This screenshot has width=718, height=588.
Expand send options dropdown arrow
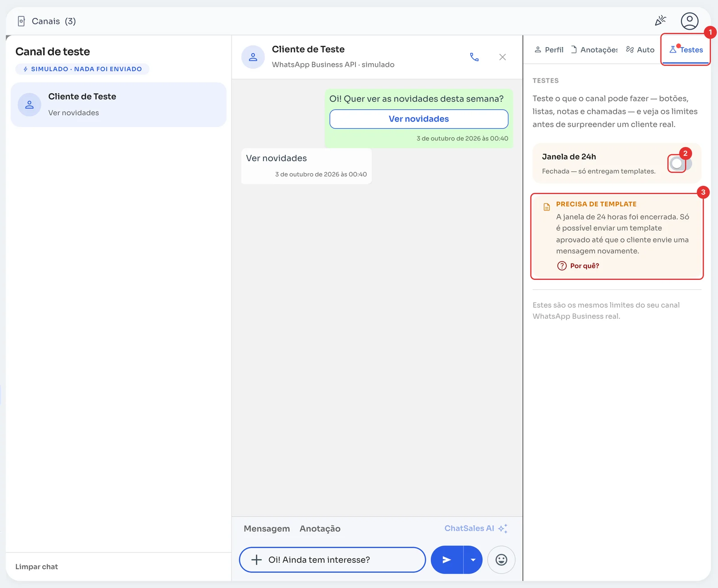coord(473,560)
